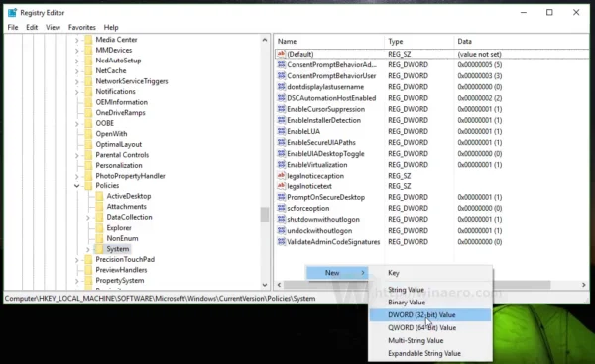
Task: Click the PrecisionTouchPad folder icon
Action: [x=88, y=259]
